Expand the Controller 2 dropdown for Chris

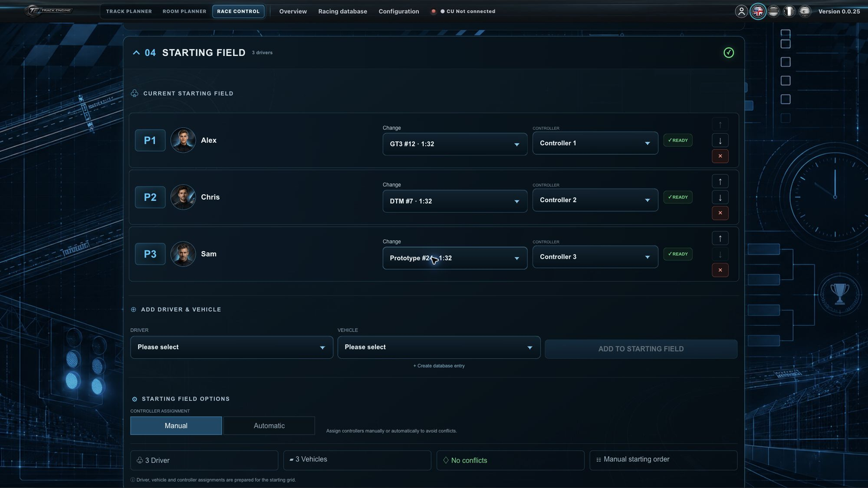point(595,200)
